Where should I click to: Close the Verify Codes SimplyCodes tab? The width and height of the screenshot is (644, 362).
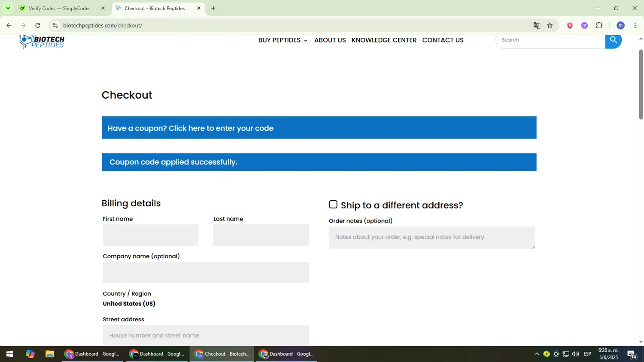(x=103, y=8)
